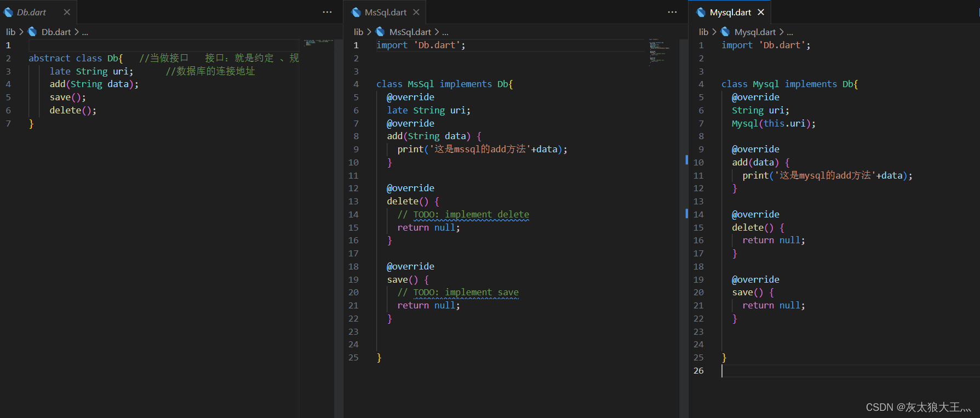The image size is (980, 418).
Task: Click print mysql add statement in Mysql.dart
Action: (828, 175)
